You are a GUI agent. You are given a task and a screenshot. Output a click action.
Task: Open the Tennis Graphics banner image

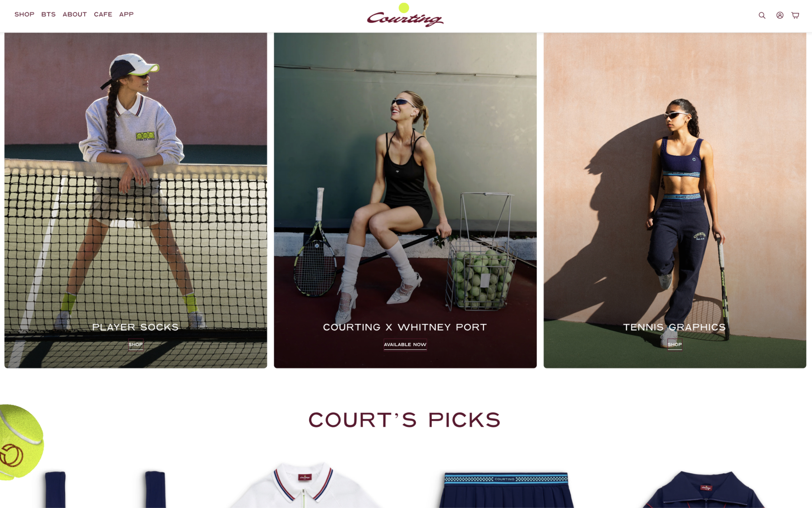coord(674,200)
